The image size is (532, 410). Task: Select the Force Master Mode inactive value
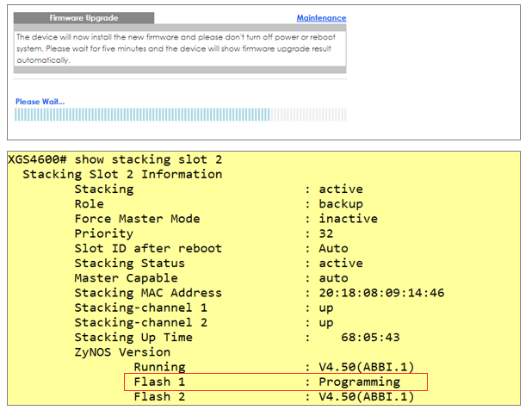coord(348,219)
